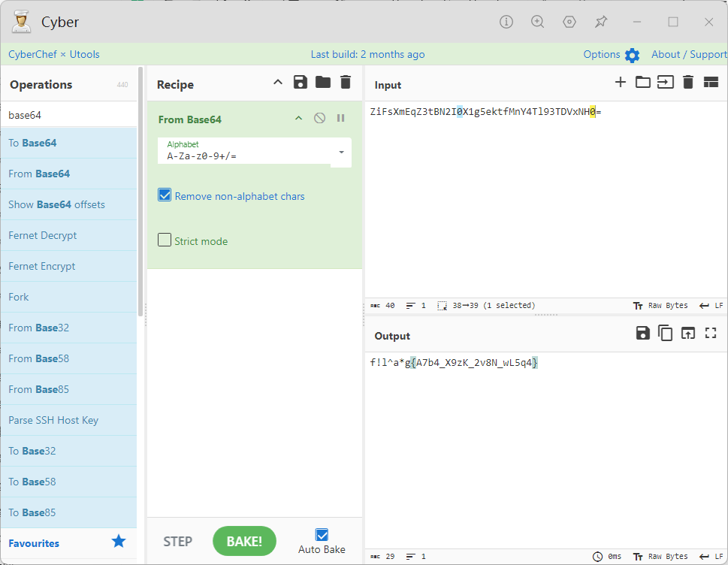This screenshot has width=728, height=565.
Task: Click the zoom-in magnifier icon
Action: [x=538, y=22]
